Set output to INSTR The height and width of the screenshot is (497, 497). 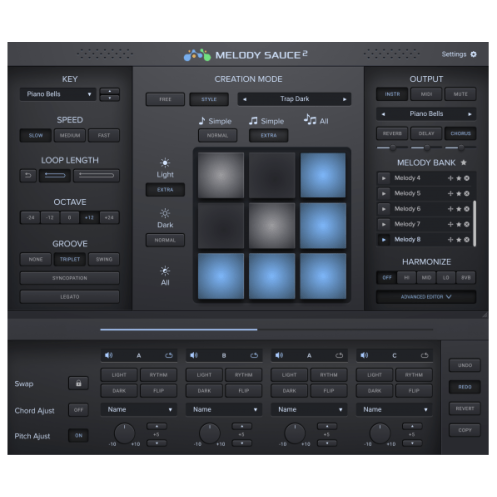(392, 94)
